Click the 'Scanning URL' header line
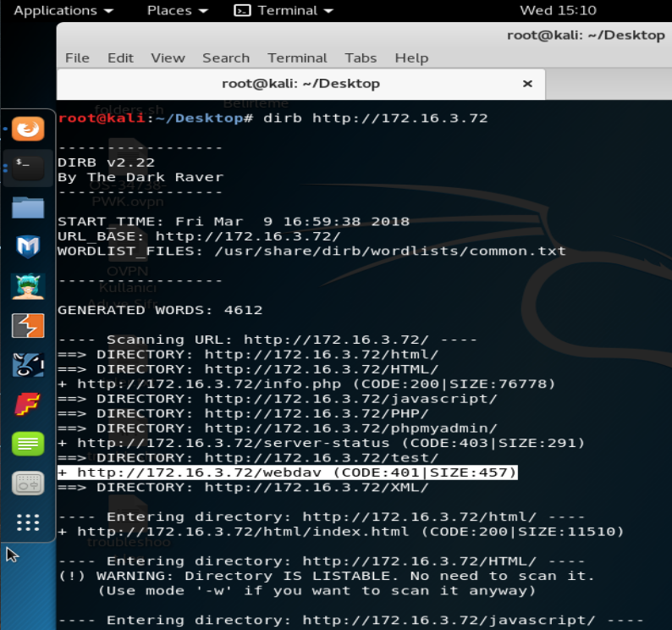The image size is (672, 630). click(x=267, y=340)
